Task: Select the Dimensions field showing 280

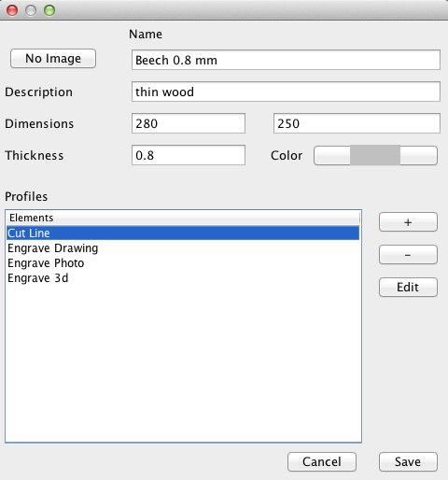Action: pyautogui.click(x=189, y=123)
